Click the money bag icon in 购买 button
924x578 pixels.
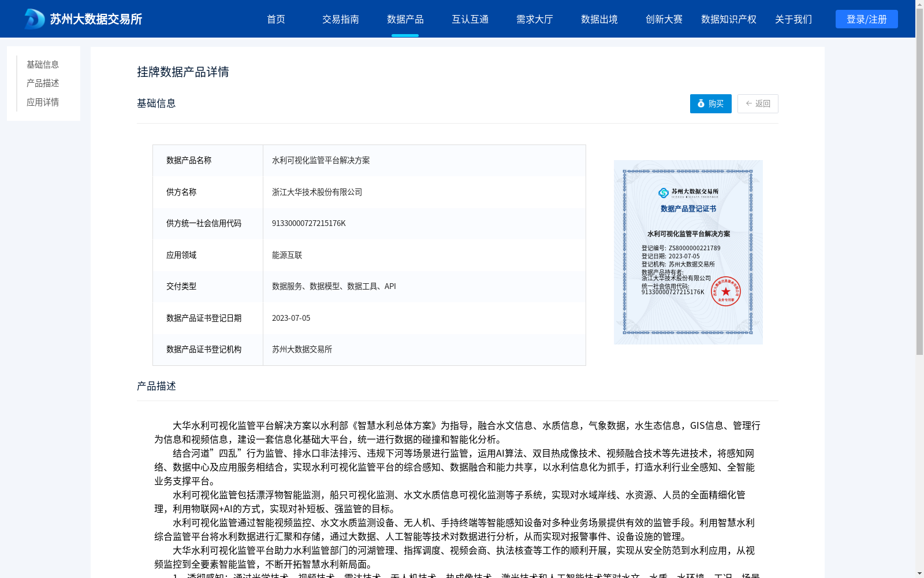pos(701,103)
